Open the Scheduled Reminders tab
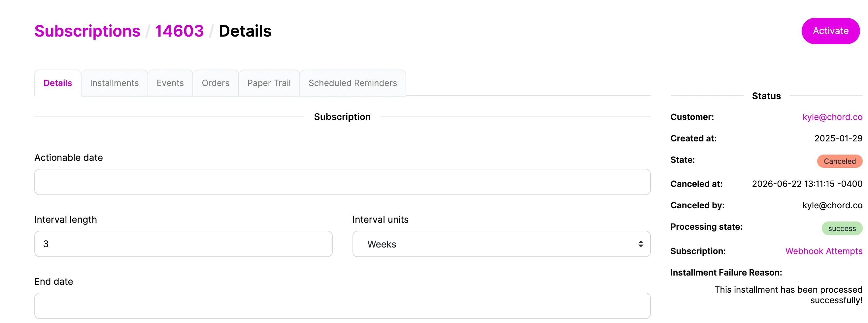The height and width of the screenshot is (323, 868). 353,83
